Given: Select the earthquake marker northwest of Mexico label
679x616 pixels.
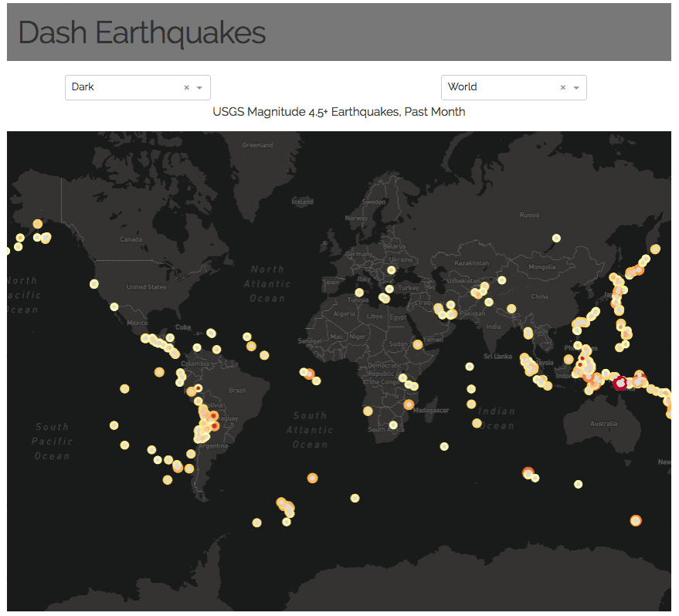Looking at the screenshot, I should pyautogui.click(x=114, y=306).
